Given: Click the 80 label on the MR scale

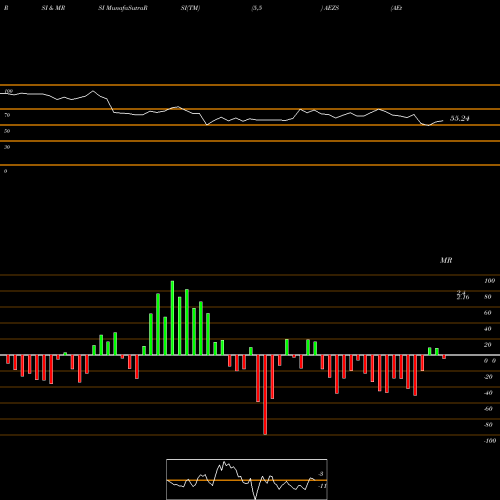Looking at the screenshot, I should tap(488, 297).
